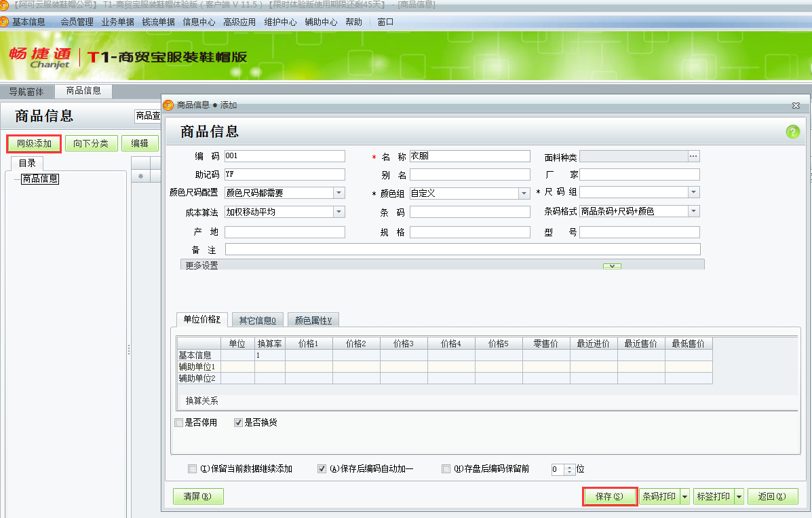Viewport: 812px width, 518px height.
Task: Click the 最低售价 column header
Action: 689,344
